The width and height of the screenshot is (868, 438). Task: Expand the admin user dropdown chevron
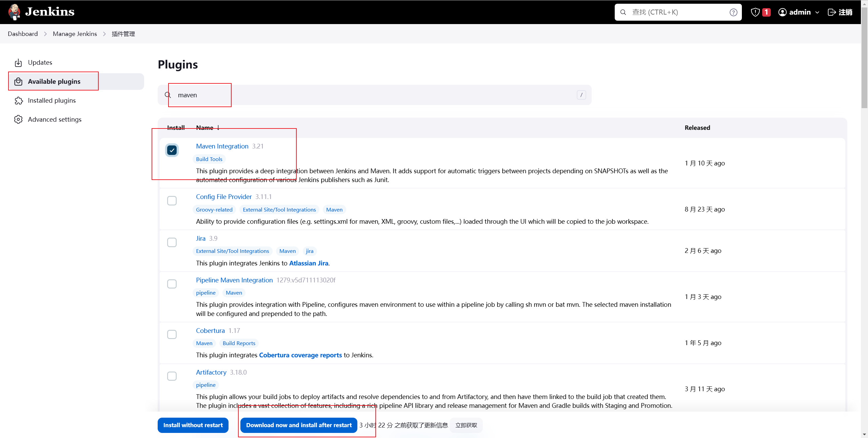pyautogui.click(x=817, y=13)
